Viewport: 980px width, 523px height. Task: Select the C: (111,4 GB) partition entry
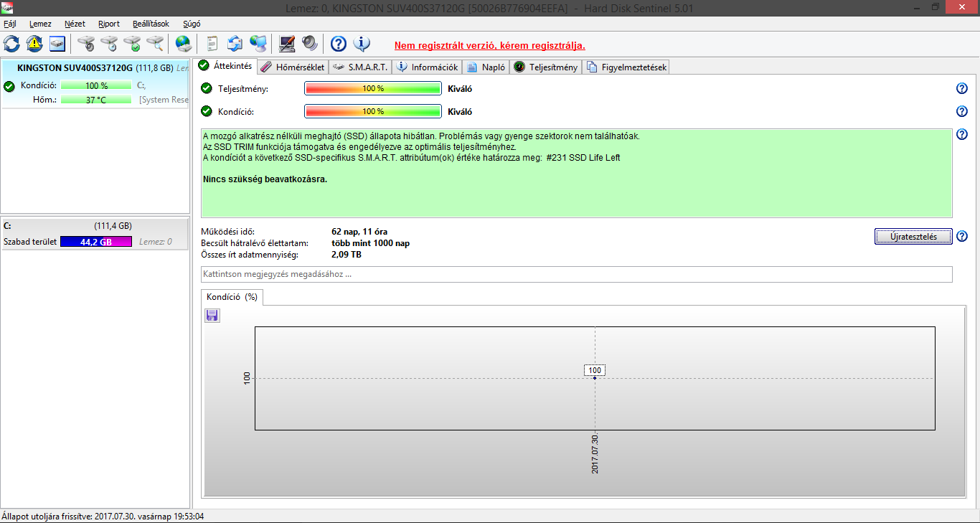[95, 234]
